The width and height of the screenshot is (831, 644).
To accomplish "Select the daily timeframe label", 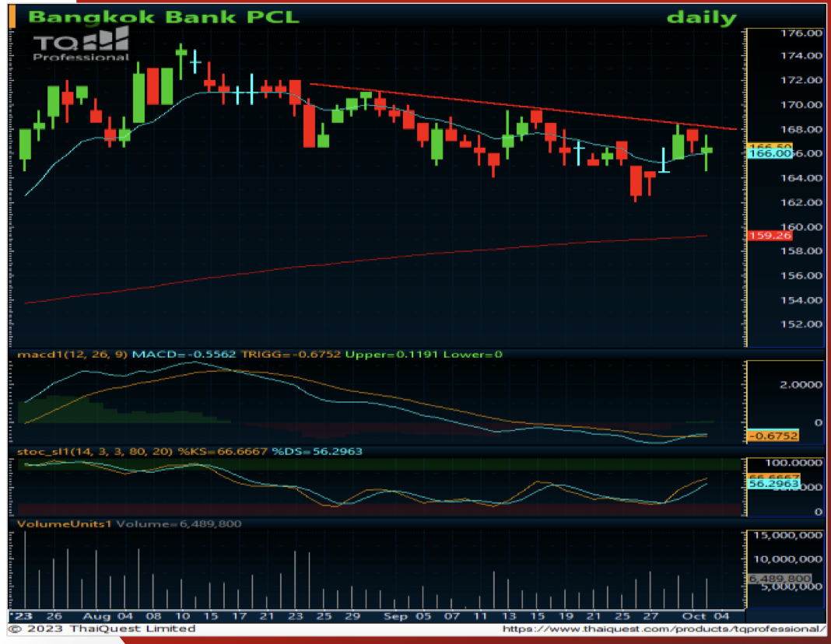I will pos(701,18).
